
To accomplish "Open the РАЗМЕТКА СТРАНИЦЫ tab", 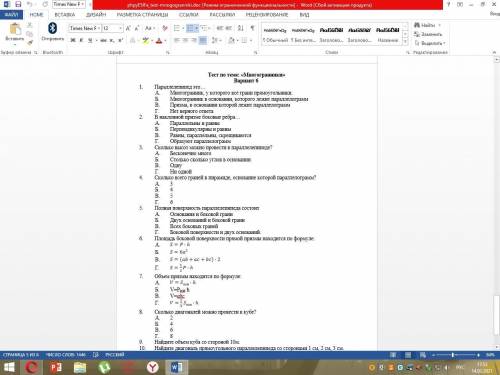I will [142, 15].
